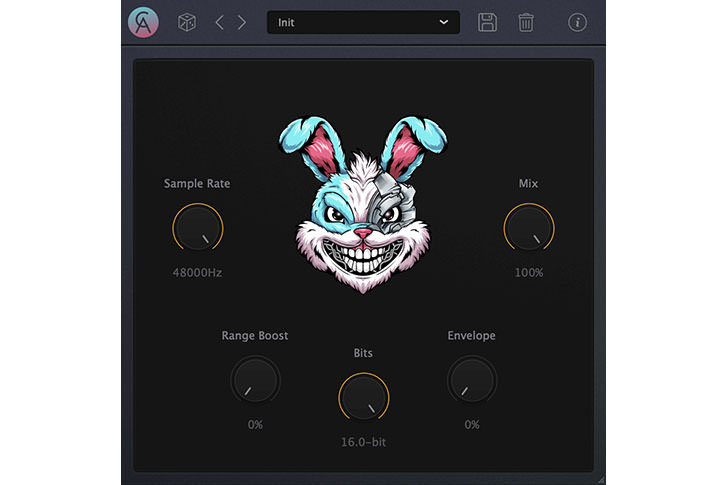Screen dimensions: 728x485
Task: Go to the previous preset arrow
Action: click(220, 22)
